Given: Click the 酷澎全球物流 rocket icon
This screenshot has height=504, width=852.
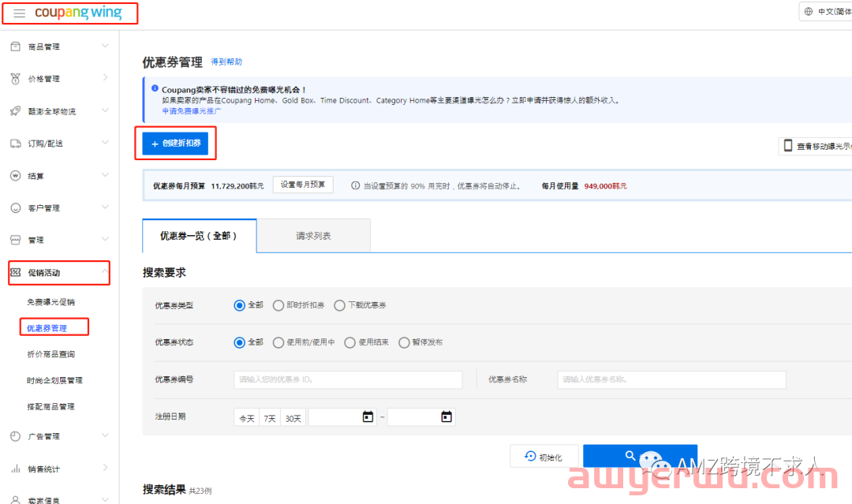Looking at the screenshot, I should 15,110.
